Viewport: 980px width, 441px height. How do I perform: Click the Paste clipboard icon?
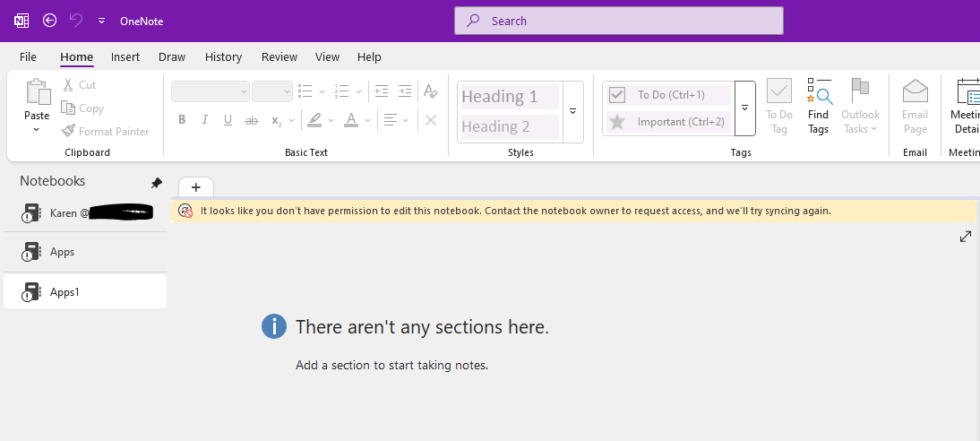[x=38, y=92]
